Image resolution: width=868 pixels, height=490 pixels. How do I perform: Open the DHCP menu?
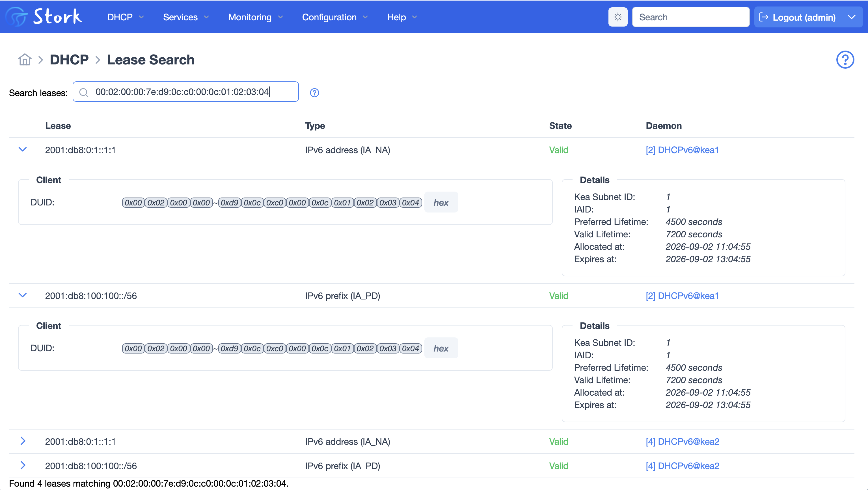coord(125,17)
